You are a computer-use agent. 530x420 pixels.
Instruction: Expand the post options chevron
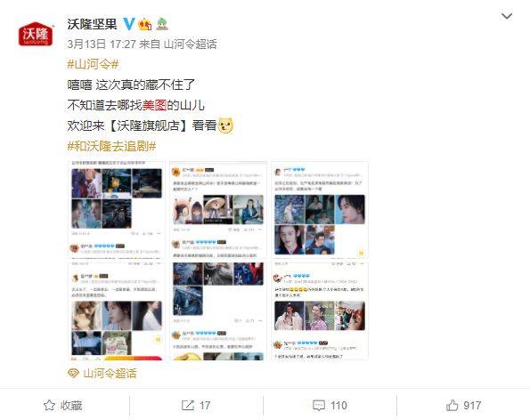[x=506, y=16]
